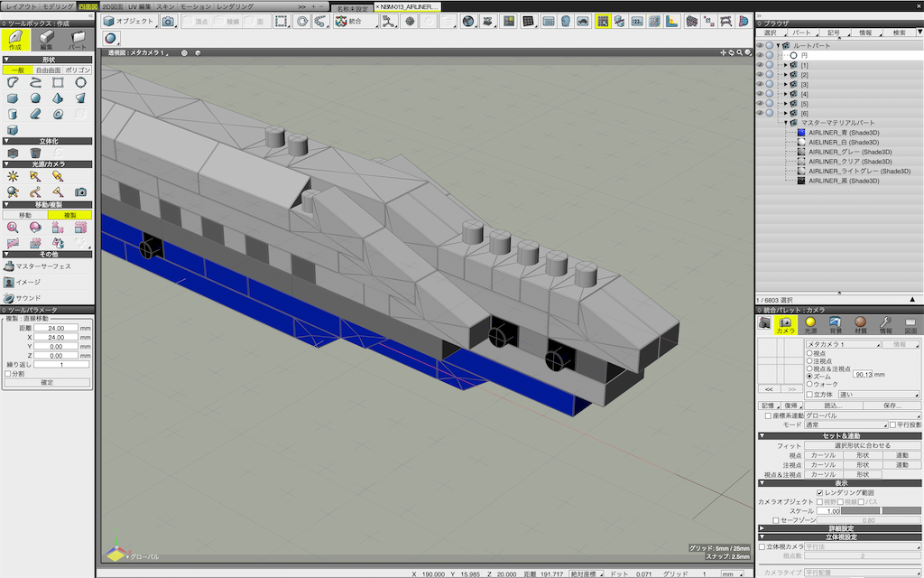Create a camera with toolbox camera icon

(80, 191)
